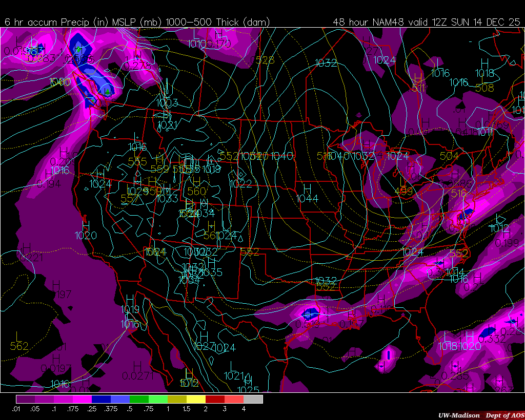Click the '6 hr accum Precip (in)' title
The image size is (525, 420).
coord(54,22)
